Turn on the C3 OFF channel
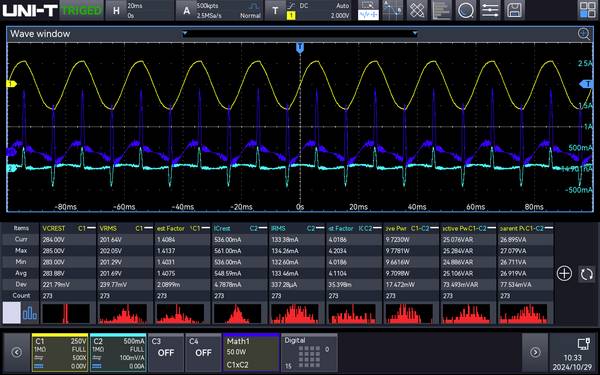600x375 pixels. tap(166, 353)
